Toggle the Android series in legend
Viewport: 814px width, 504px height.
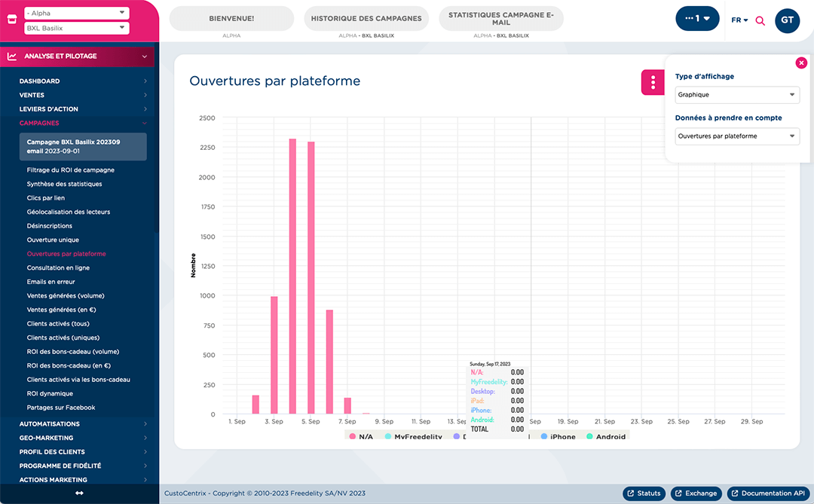(605, 437)
